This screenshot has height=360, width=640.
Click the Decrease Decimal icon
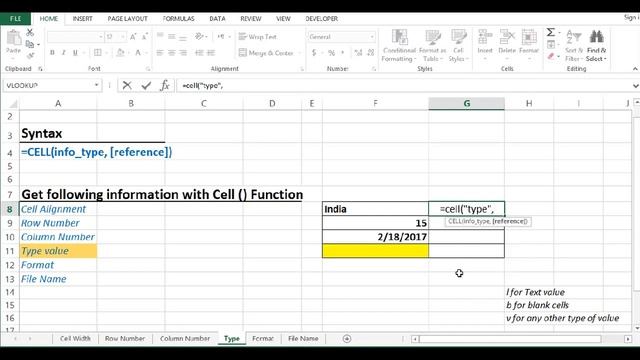(371, 53)
